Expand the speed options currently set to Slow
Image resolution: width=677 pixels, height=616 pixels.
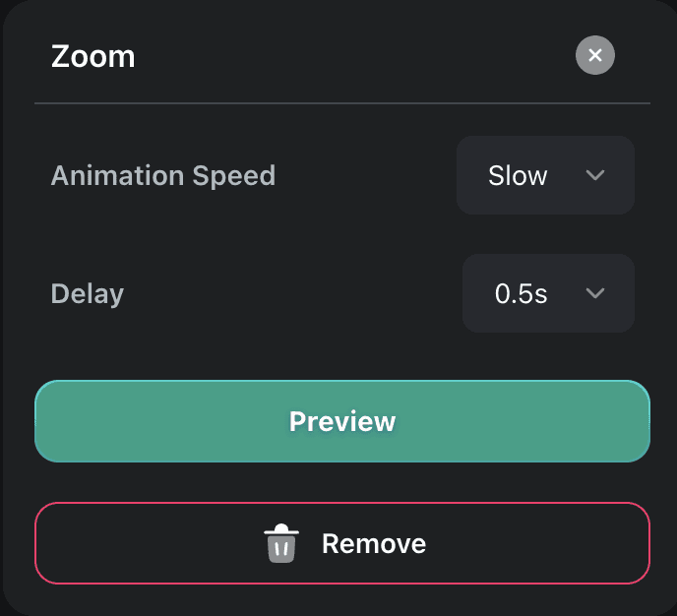pos(545,175)
